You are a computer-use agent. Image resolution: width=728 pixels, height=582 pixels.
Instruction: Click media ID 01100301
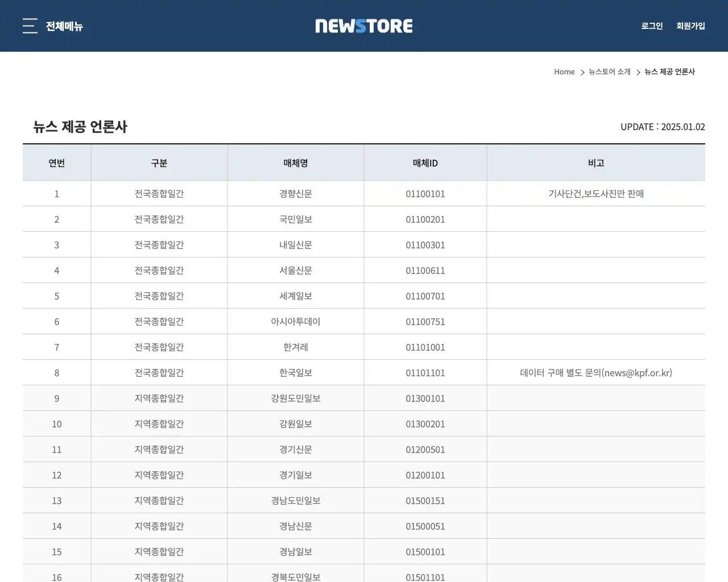pyautogui.click(x=425, y=245)
